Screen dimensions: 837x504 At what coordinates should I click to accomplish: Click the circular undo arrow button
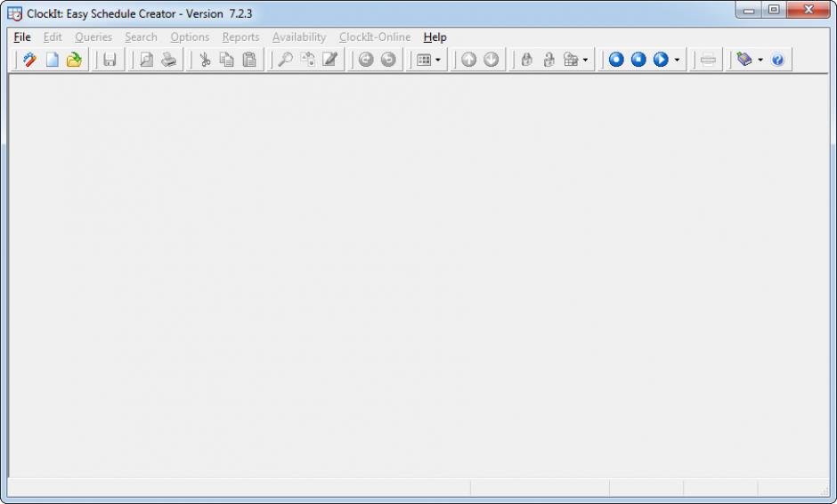coord(366,60)
